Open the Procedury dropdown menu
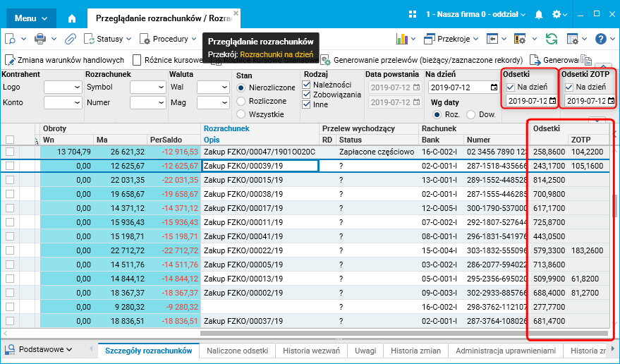620x364 pixels. (169, 39)
